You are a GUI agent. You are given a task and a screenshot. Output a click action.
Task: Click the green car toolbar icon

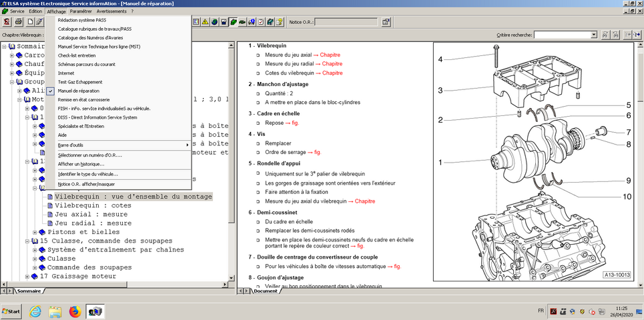pyautogui.click(x=242, y=22)
